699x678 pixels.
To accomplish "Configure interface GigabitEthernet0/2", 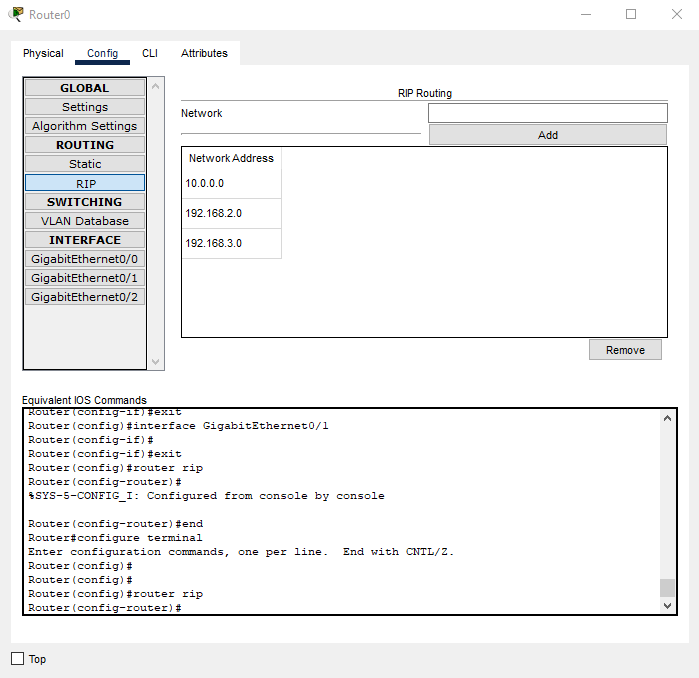I will [85, 297].
